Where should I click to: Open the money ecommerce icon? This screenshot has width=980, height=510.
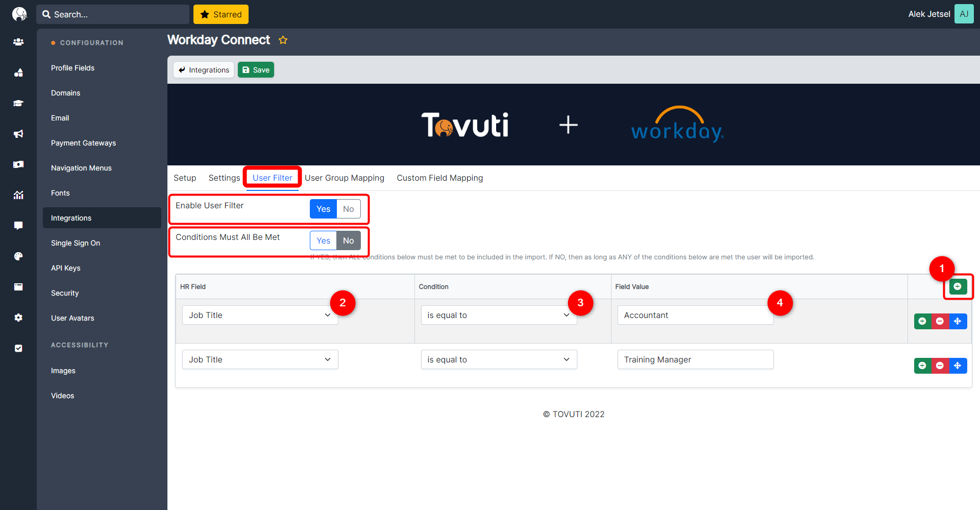coord(18,164)
